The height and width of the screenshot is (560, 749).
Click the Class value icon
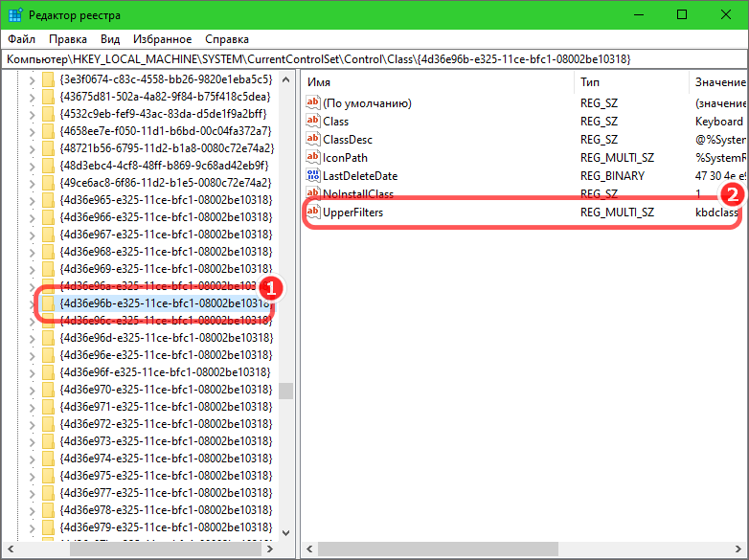tap(313, 121)
